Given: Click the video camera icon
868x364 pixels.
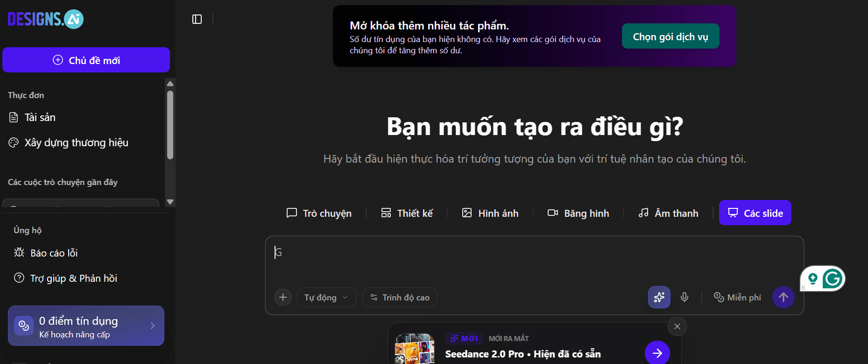Looking at the screenshot, I should tap(553, 213).
